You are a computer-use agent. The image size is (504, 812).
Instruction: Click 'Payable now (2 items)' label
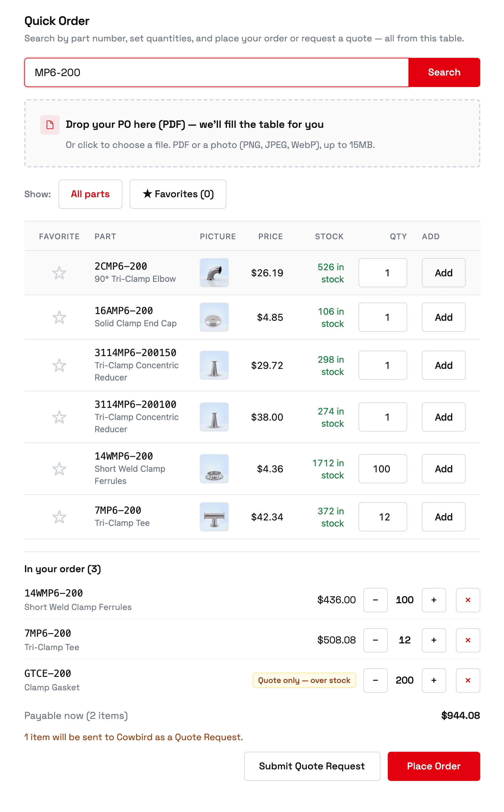76,715
